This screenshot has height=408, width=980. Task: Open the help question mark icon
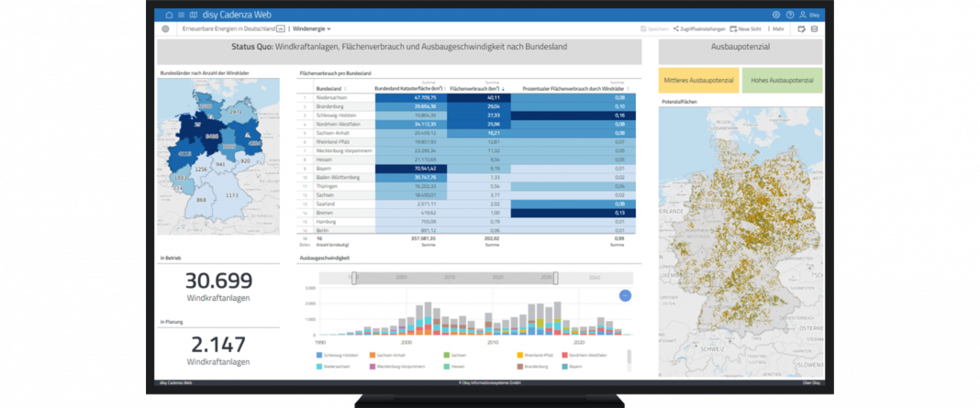coord(789,15)
